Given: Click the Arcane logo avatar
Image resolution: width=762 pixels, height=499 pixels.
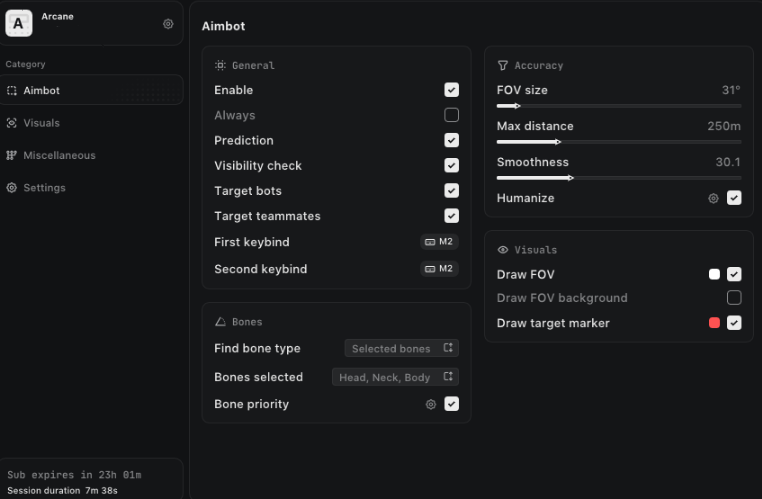Looking at the screenshot, I should click(18, 23).
